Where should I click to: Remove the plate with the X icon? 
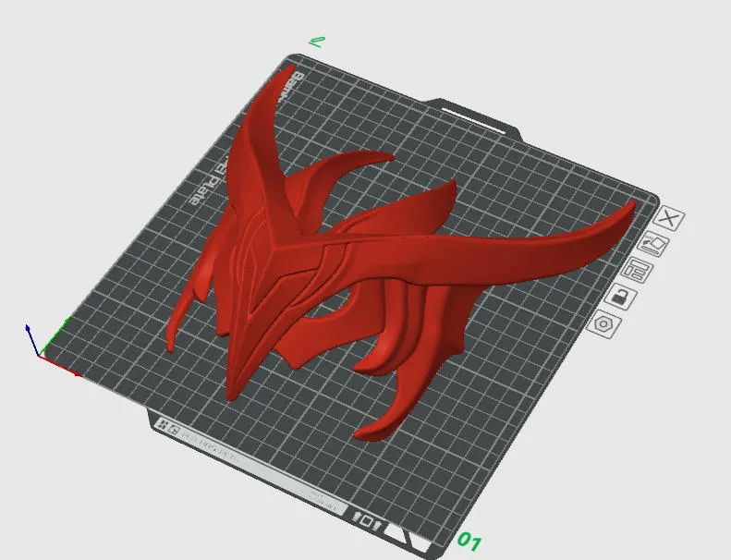669,218
